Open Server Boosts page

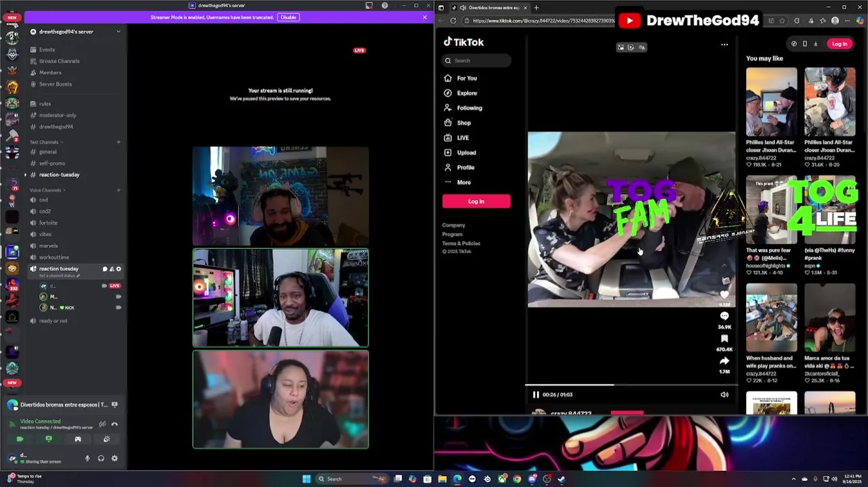click(x=55, y=84)
